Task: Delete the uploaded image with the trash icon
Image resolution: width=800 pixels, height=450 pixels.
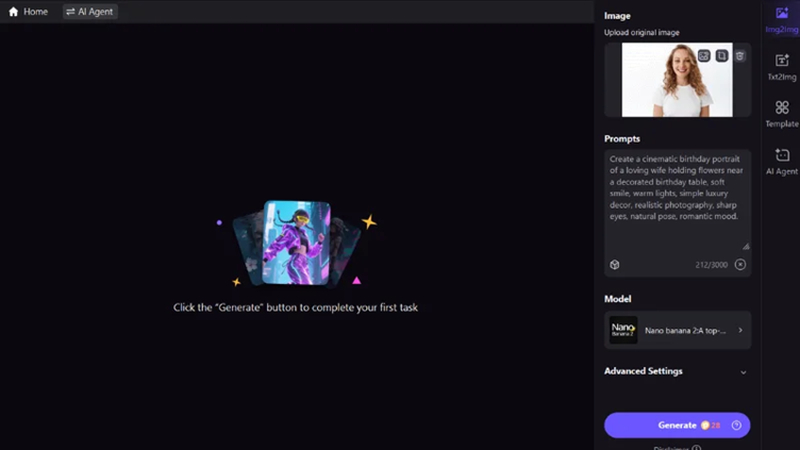Action: click(x=740, y=56)
